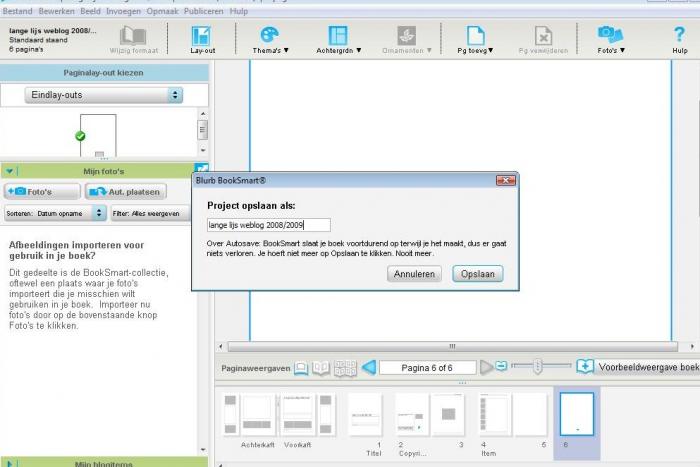Open the Sorteren Datum opname dropdown
The height and width of the screenshot is (467, 700).
[x=55, y=213]
